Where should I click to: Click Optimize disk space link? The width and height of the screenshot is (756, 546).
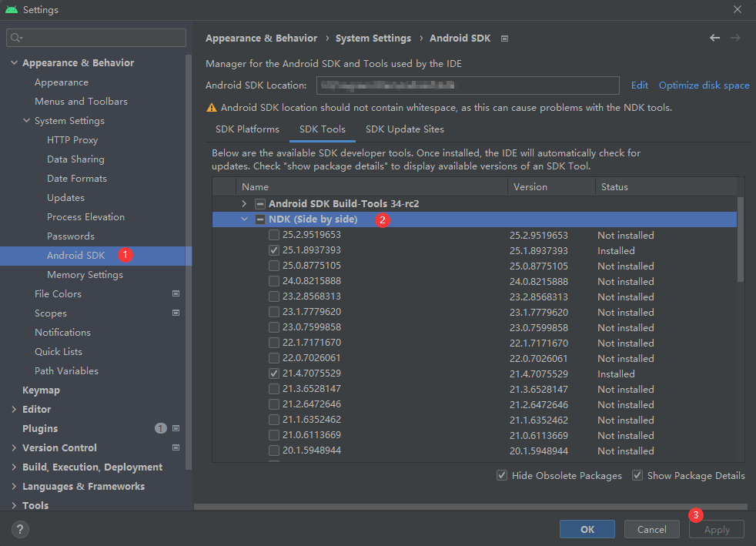click(x=704, y=85)
